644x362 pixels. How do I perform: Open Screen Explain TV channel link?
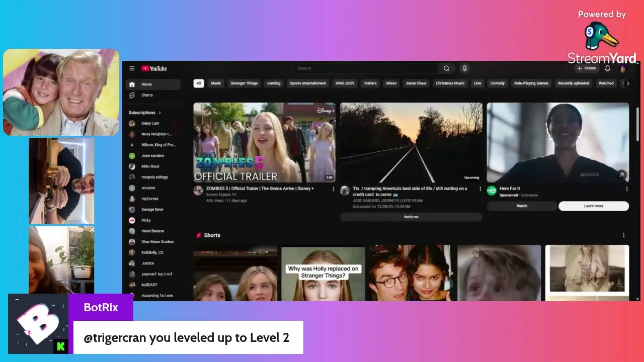[221, 195]
